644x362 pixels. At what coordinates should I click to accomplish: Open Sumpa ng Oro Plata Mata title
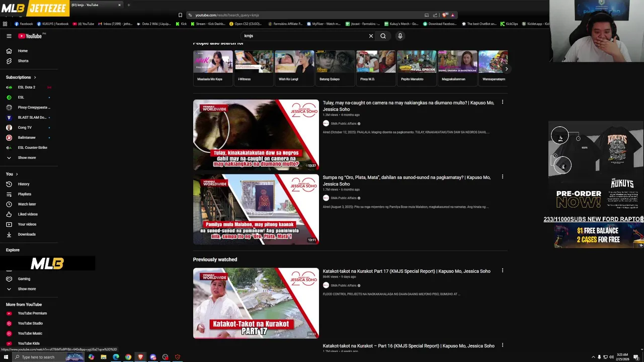[x=407, y=180]
